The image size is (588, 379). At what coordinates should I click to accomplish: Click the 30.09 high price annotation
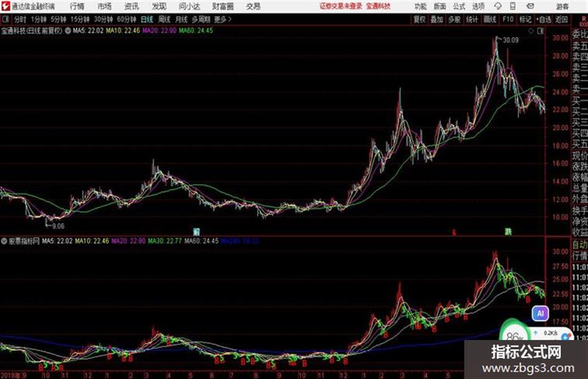tap(511, 40)
